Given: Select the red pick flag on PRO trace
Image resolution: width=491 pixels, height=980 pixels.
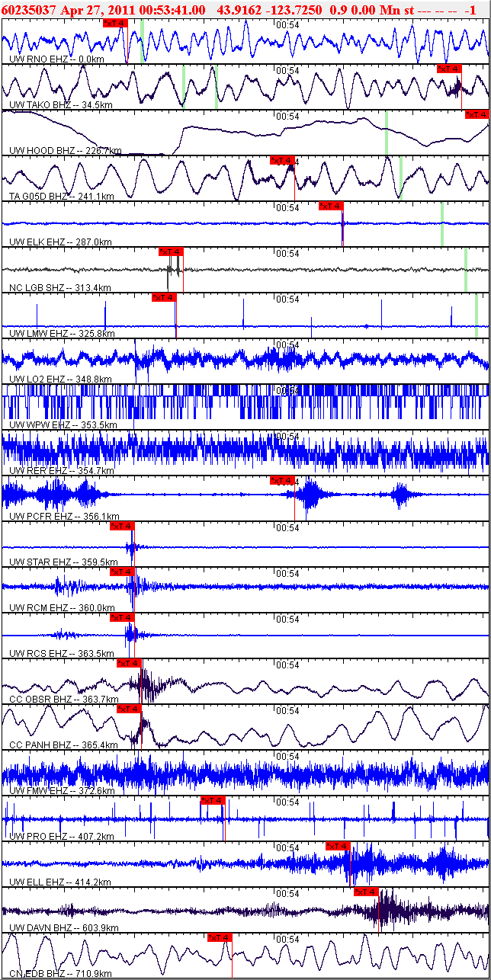Looking at the screenshot, I should [x=213, y=801].
